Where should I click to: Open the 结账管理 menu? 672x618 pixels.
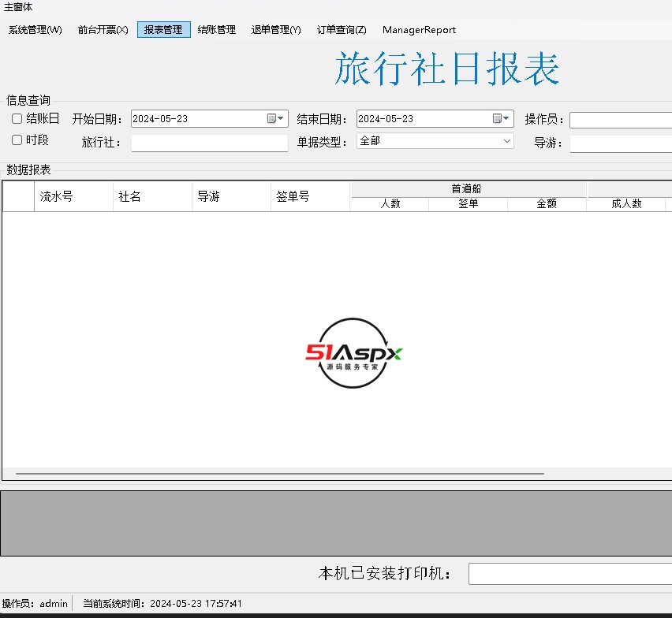(216, 30)
